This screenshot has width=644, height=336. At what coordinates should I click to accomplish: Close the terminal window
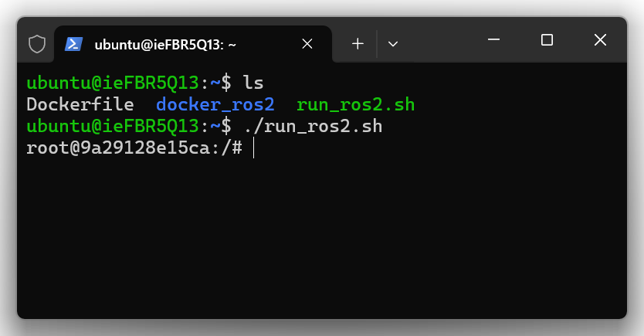click(600, 40)
